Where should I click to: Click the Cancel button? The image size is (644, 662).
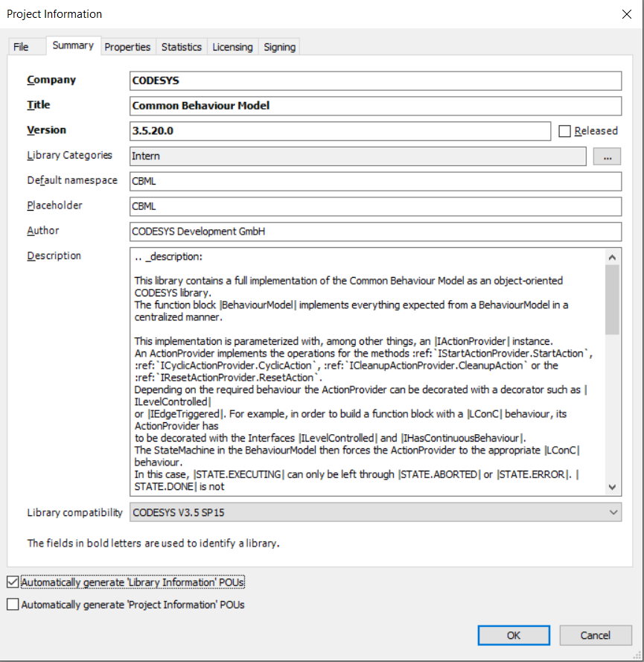595,635
